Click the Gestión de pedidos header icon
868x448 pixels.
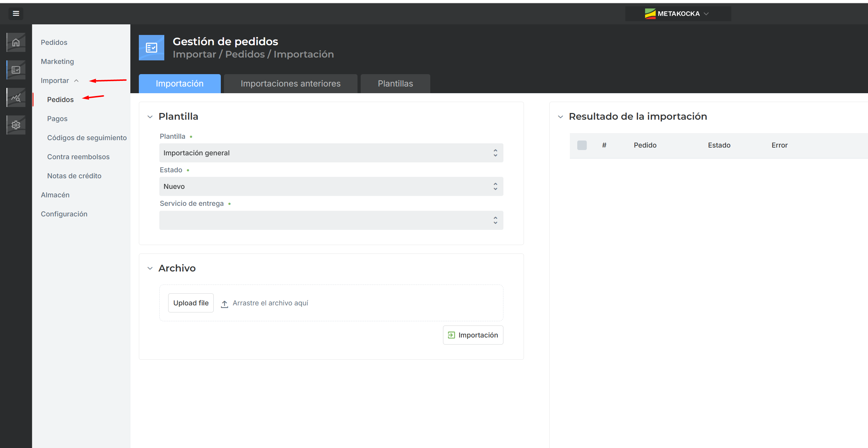tap(151, 48)
